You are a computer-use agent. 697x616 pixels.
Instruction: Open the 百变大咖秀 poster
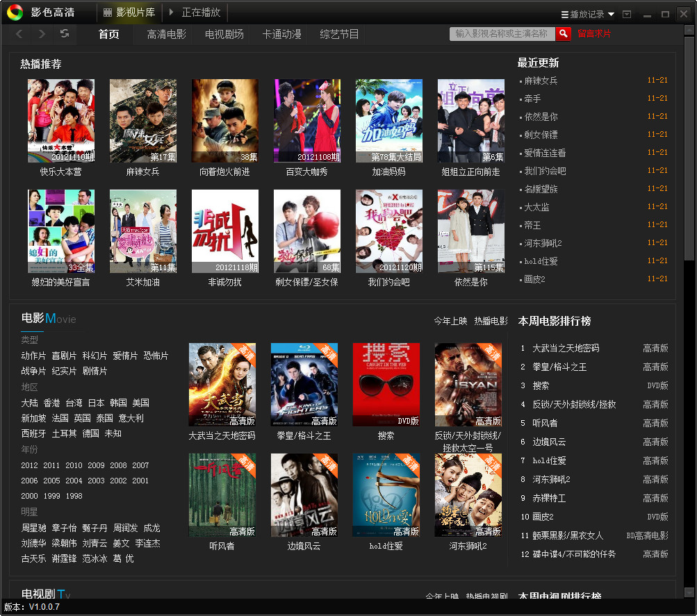pos(306,121)
